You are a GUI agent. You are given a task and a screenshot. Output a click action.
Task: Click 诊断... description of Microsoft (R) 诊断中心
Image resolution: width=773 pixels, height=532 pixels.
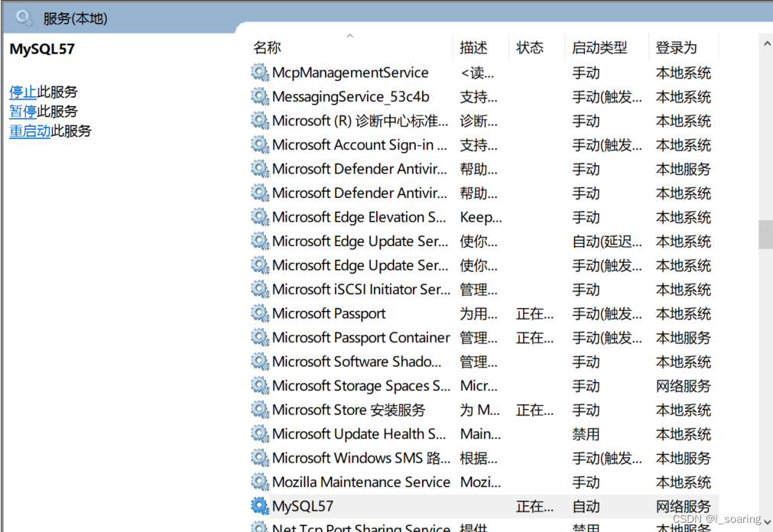(x=479, y=121)
